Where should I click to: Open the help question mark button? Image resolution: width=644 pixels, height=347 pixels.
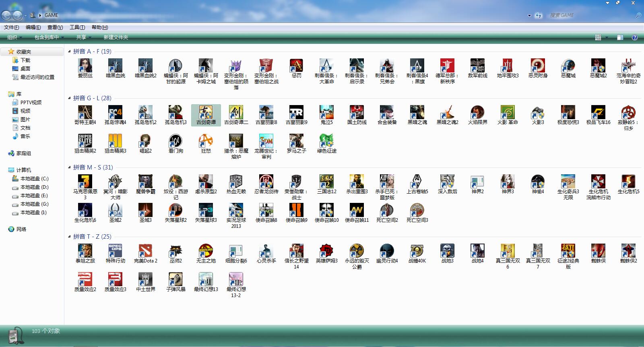[635, 37]
